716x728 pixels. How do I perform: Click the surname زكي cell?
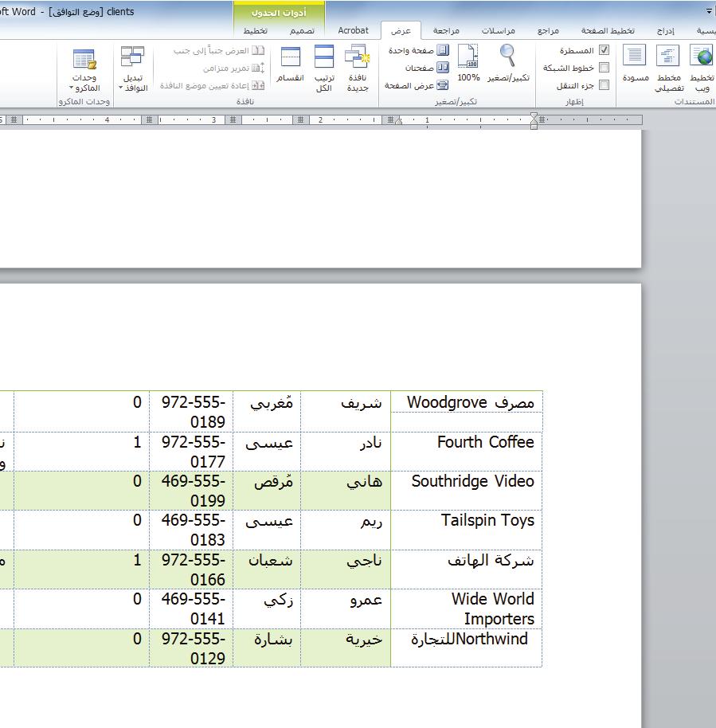tap(267, 609)
